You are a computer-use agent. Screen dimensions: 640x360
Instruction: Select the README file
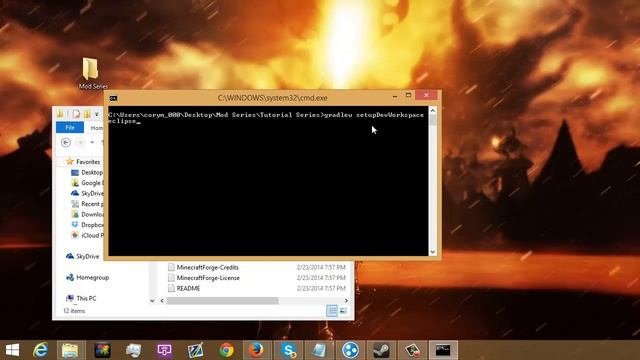point(188,289)
